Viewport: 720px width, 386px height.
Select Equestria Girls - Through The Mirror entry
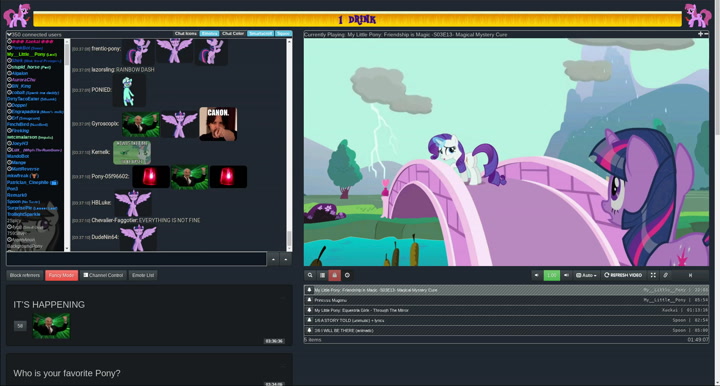click(506, 310)
